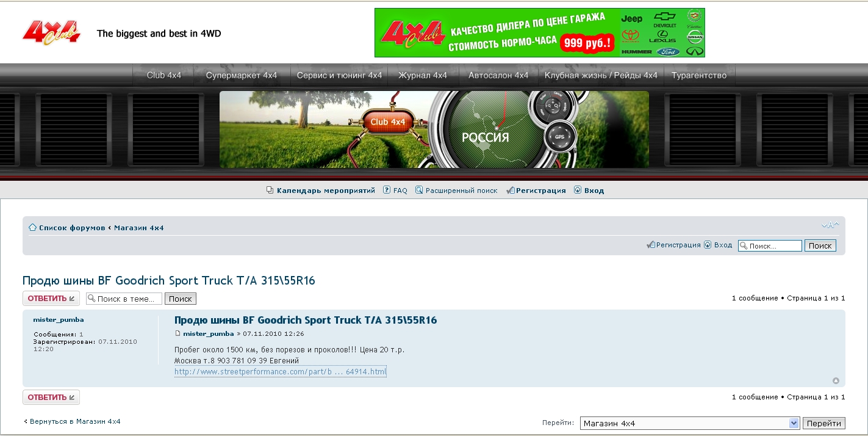Open Календарь мероприятий link
Image resolution: width=868 pixels, height=436 pixels.
(325, 191)
